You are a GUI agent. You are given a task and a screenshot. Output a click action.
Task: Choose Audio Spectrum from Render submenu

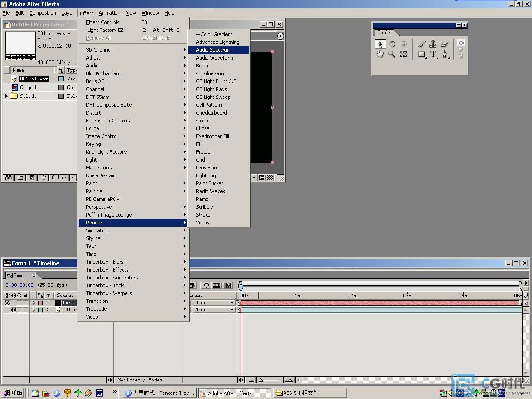pos(219,50)
